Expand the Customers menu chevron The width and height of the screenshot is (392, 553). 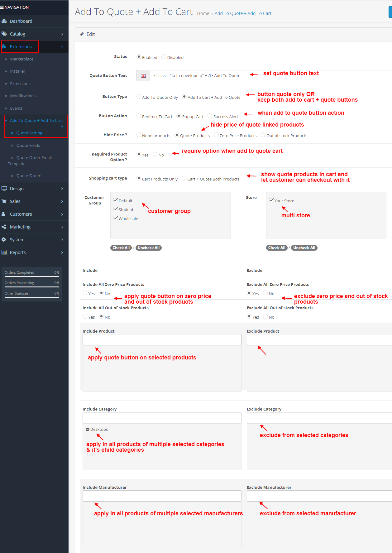pyautogui.click(x=62, y=214)
